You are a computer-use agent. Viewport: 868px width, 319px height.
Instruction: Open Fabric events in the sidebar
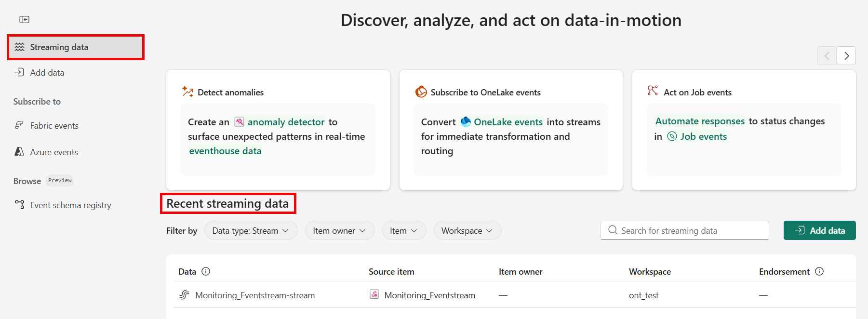(x=54, y=125)
